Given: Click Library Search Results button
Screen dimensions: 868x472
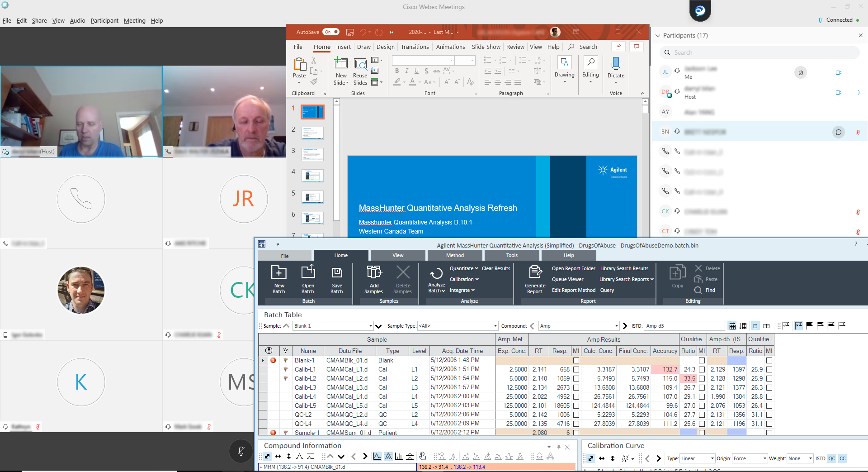Looking at the screenshot, I should pyautogui.click(x=624, y=268).
